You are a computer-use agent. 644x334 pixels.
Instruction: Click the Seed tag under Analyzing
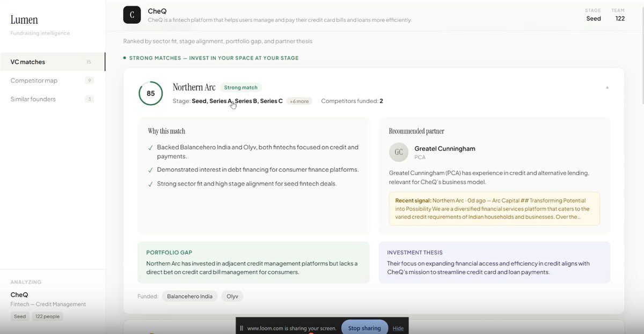pos(20,316)
